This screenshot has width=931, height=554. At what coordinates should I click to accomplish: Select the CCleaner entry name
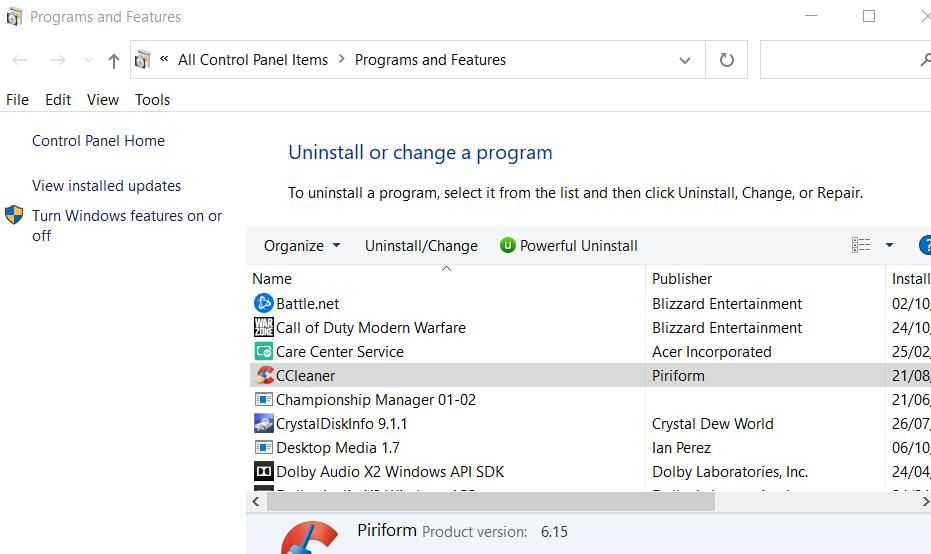pyautogui.click(x=305, y=376)
